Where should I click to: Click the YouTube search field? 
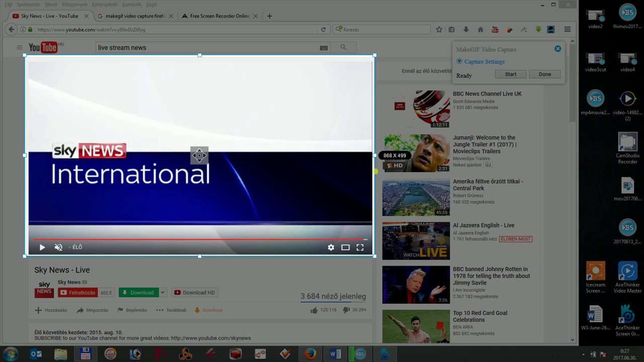pos(206,48)
